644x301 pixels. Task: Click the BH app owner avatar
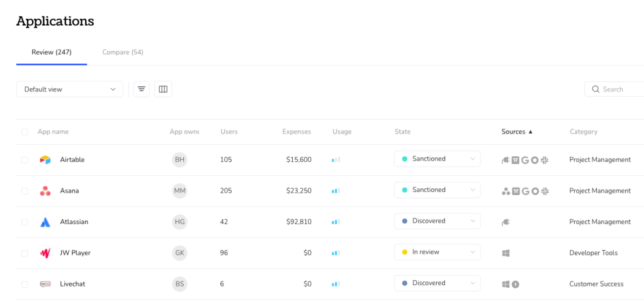tap(179, 160)
